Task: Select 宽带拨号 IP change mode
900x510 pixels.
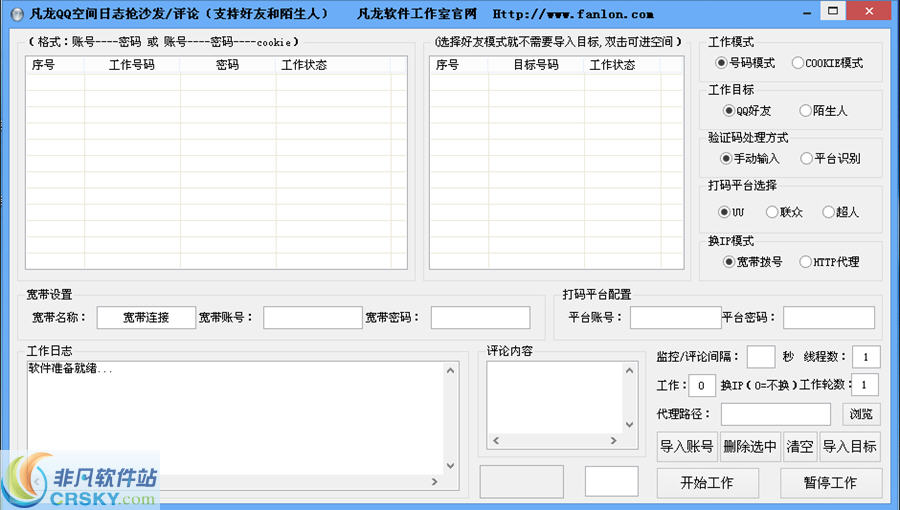Action: [752, 262]
